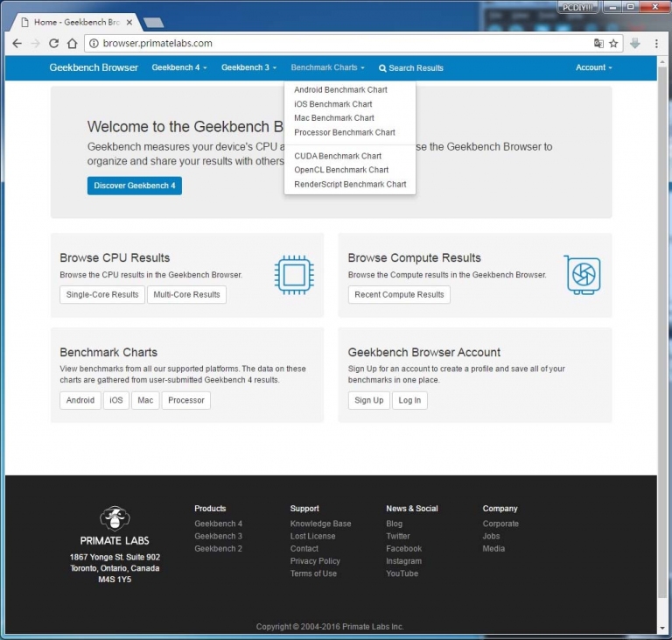
Task: Open the Account dropdown
Action: point(593,67)
